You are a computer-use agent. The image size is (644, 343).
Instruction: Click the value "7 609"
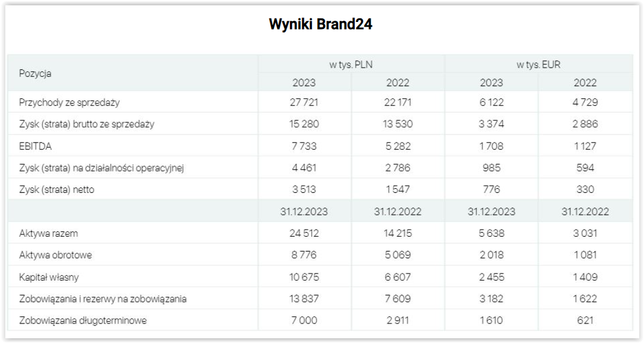coord(397,298)
